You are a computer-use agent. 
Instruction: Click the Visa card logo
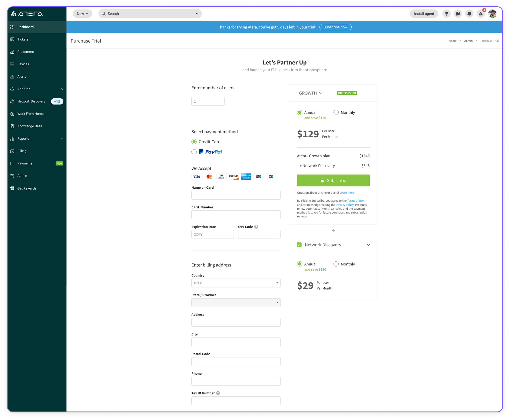pyautogui.click(x=196, y=176)
